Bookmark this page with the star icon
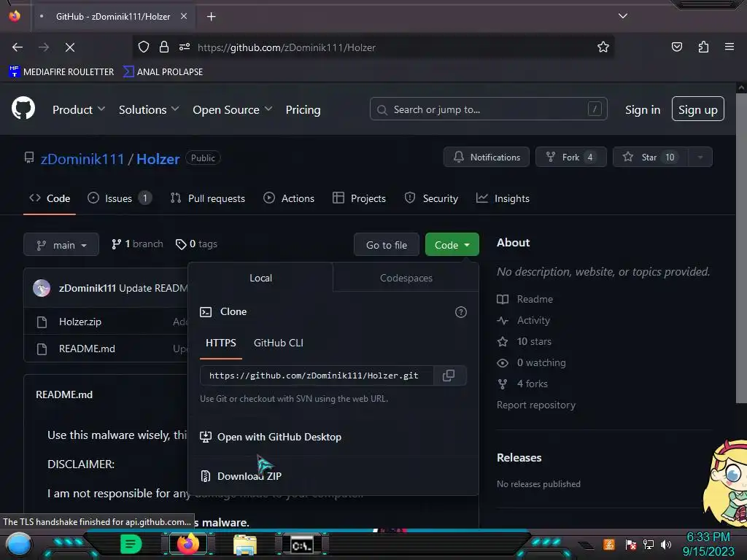Viewport: 747px width, 560px height. click(603, 47)
